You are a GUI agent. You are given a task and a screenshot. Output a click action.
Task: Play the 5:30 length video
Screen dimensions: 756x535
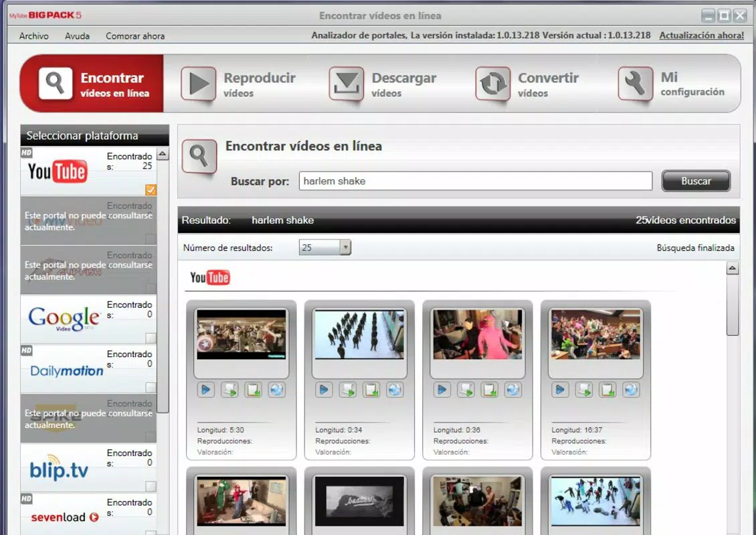(206, 389)
